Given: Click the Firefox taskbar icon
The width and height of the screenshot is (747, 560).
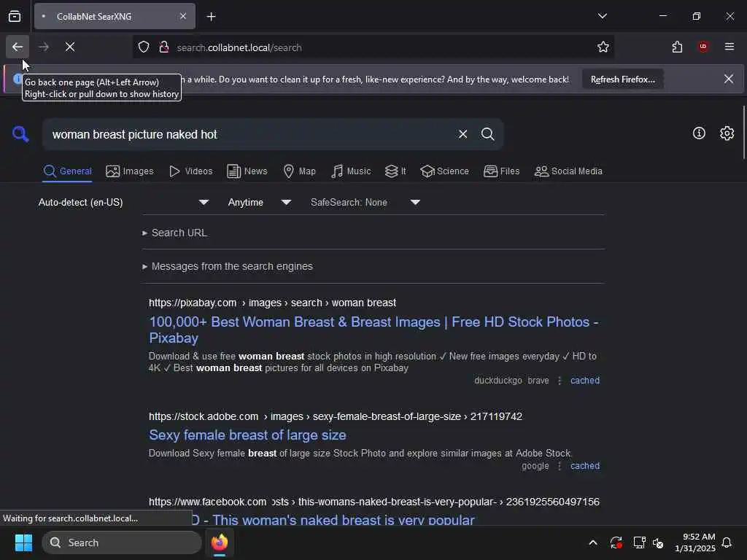Looking at the screenshot, I should coord(220,542).
